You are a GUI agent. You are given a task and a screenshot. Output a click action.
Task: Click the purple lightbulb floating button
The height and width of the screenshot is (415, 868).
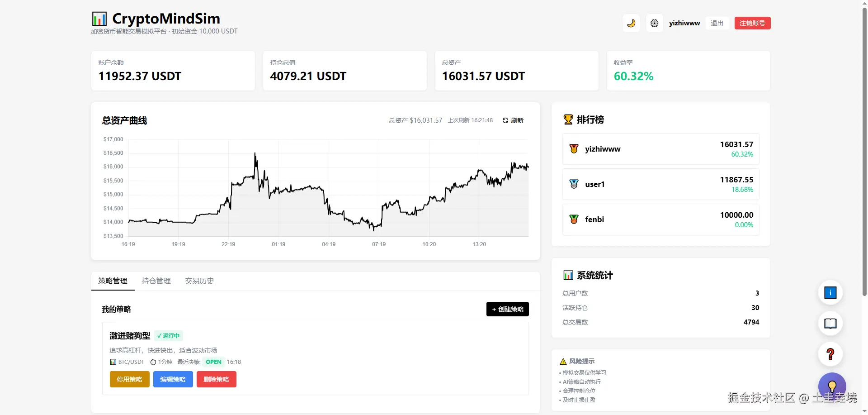coord(832,386)
